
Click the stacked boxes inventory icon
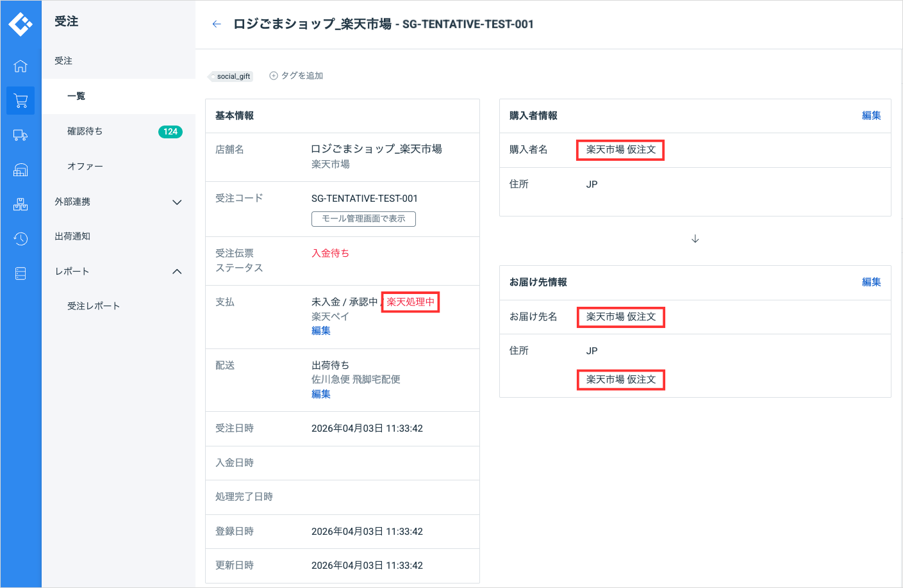21,204
